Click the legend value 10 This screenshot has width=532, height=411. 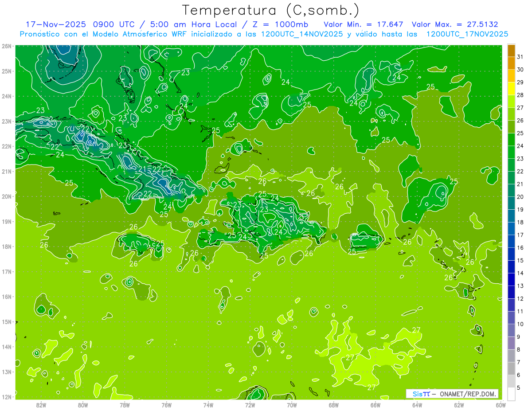(x=520, y=324)
